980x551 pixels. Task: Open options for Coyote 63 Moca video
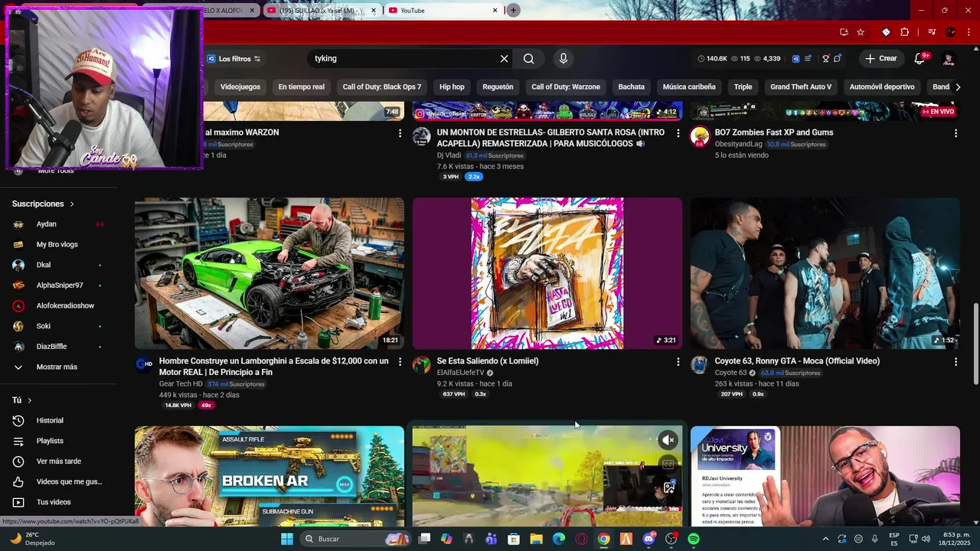coord(955,361)
